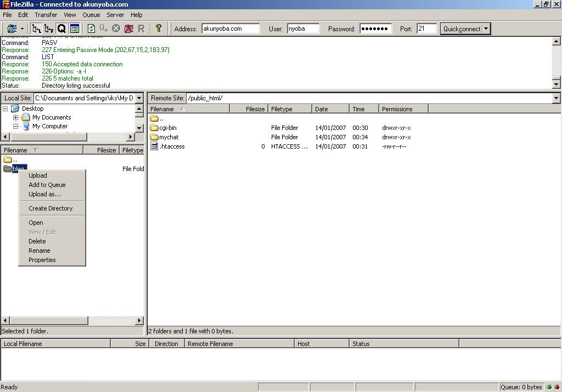Viewport: 562px width, 392px height.
Task: Click the mychat folder icon
Action: tap(154, 137)
